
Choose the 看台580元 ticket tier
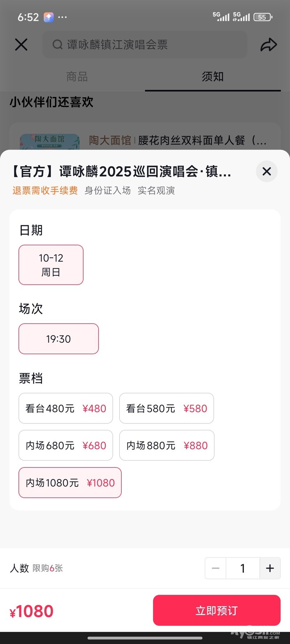click(x=166, y=408)
